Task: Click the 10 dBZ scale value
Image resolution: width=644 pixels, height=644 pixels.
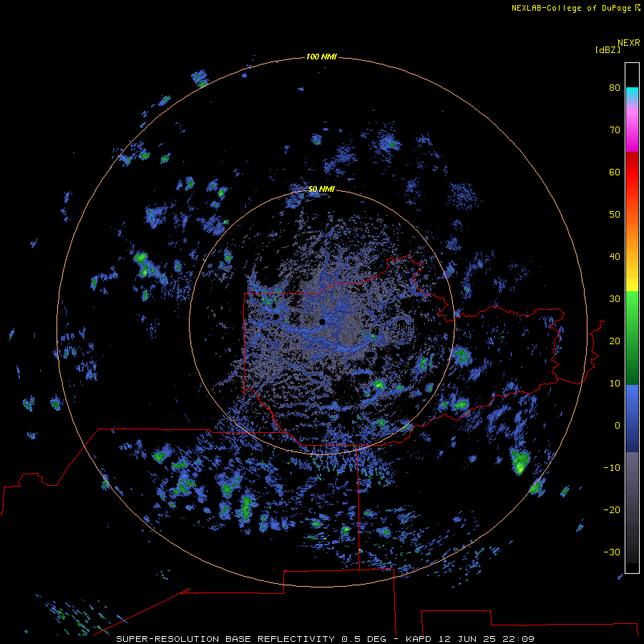Action: [x=615, y=384]
